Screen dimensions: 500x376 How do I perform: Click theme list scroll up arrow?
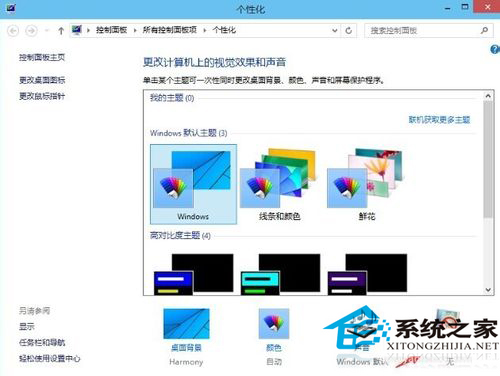click(488, 96)
